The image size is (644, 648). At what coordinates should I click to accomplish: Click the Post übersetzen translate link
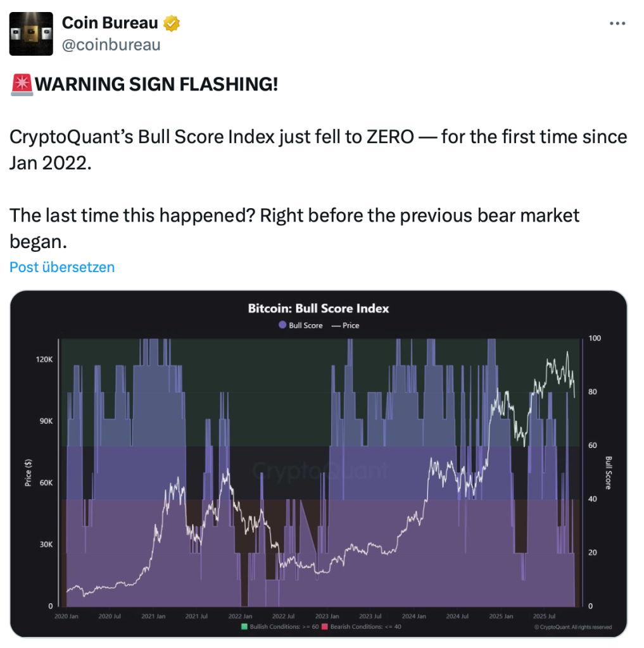pos(62,267)
